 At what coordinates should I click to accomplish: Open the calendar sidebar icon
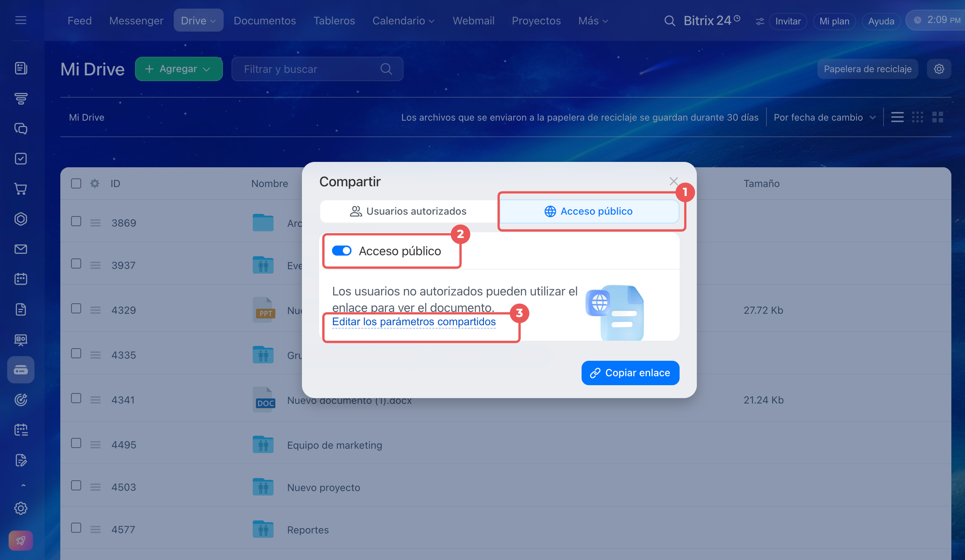point(21,279)
